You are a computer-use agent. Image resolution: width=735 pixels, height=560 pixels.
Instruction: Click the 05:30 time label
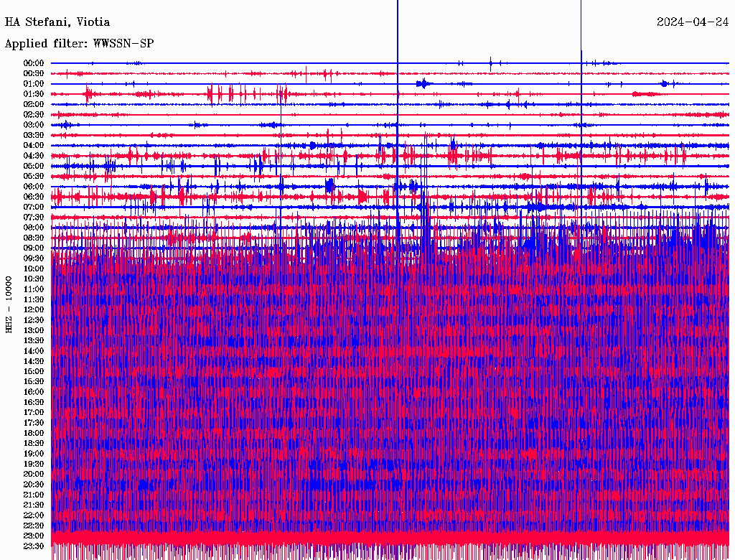34,176
